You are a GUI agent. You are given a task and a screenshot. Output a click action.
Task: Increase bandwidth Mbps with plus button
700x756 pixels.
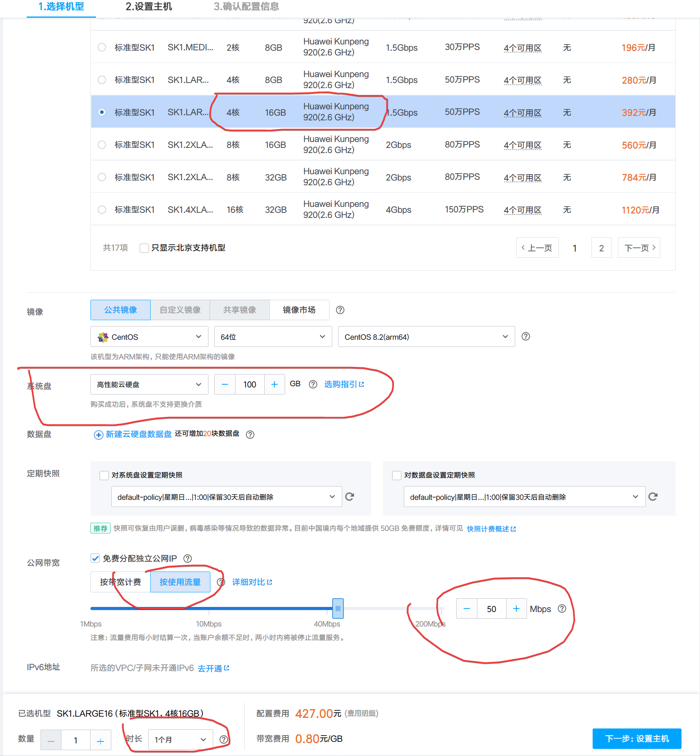tap(516, 608)
